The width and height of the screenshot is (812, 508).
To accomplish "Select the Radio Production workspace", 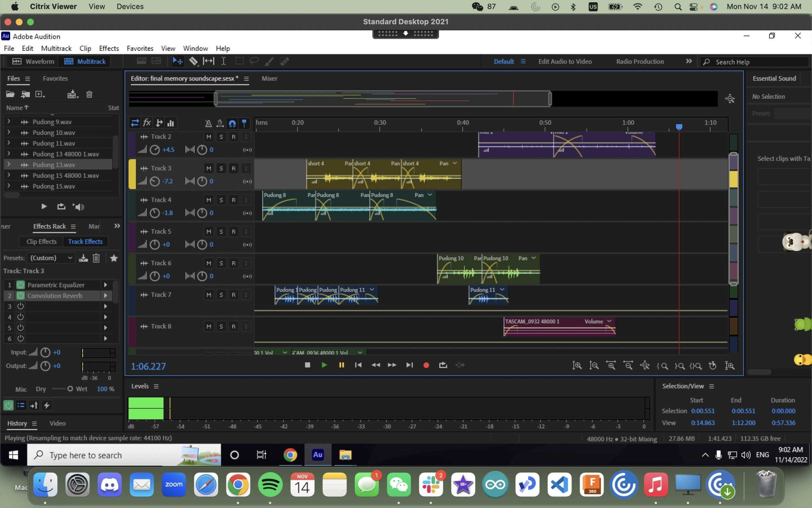I will [x=640, y=62].
